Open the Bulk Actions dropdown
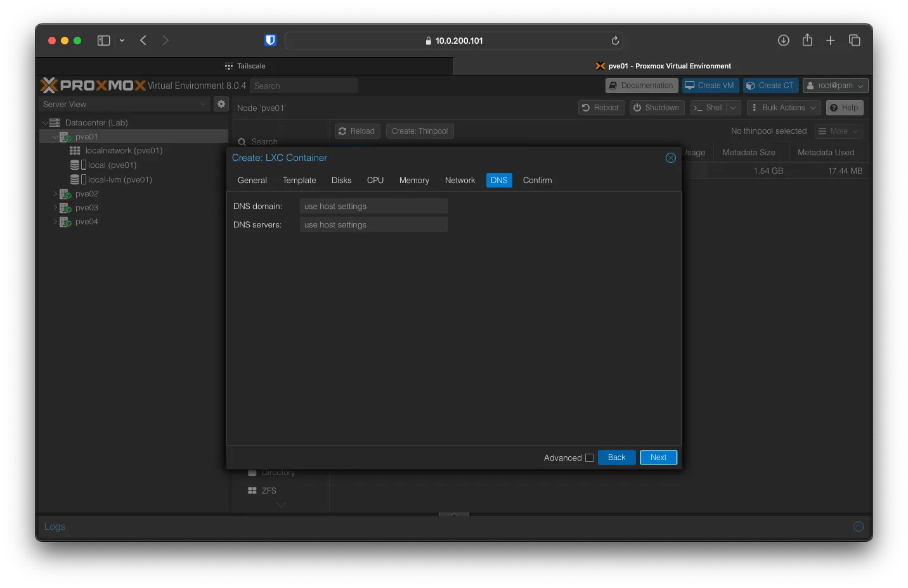The image size is (908, 588). coord(784,108)
